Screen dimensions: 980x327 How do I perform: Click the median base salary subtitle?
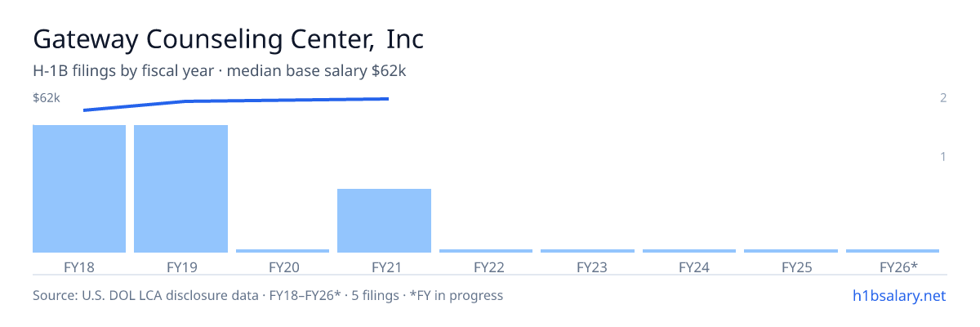pos(220,71)
